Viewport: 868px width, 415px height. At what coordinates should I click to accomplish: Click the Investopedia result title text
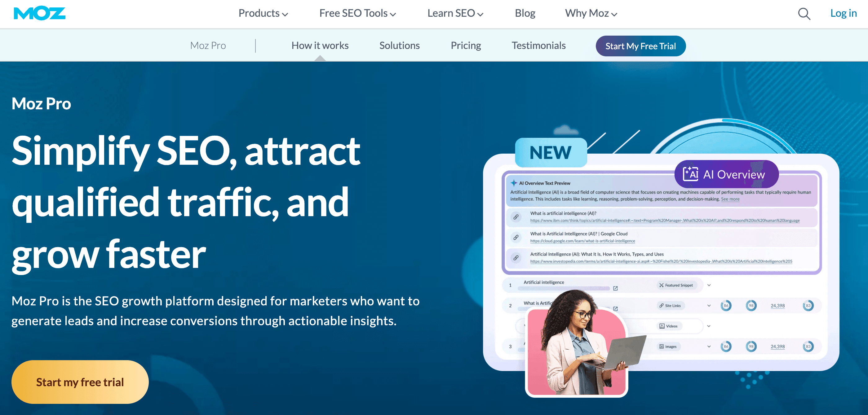coord(597,254)
